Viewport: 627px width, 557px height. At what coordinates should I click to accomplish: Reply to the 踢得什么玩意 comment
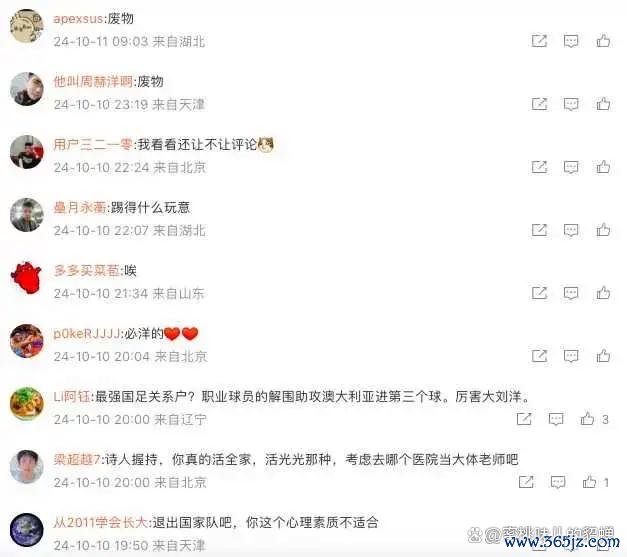[x=571, y=230]
